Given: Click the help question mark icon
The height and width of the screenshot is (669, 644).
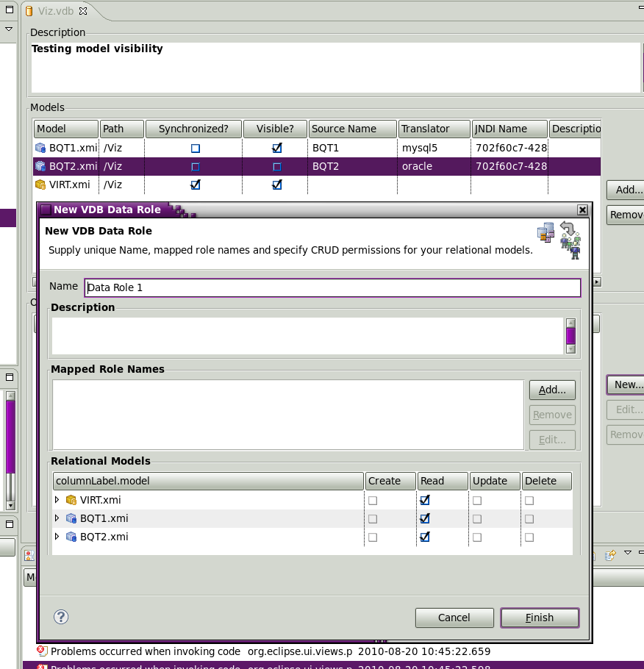Looking at the screenshot, I should (61, 617).
